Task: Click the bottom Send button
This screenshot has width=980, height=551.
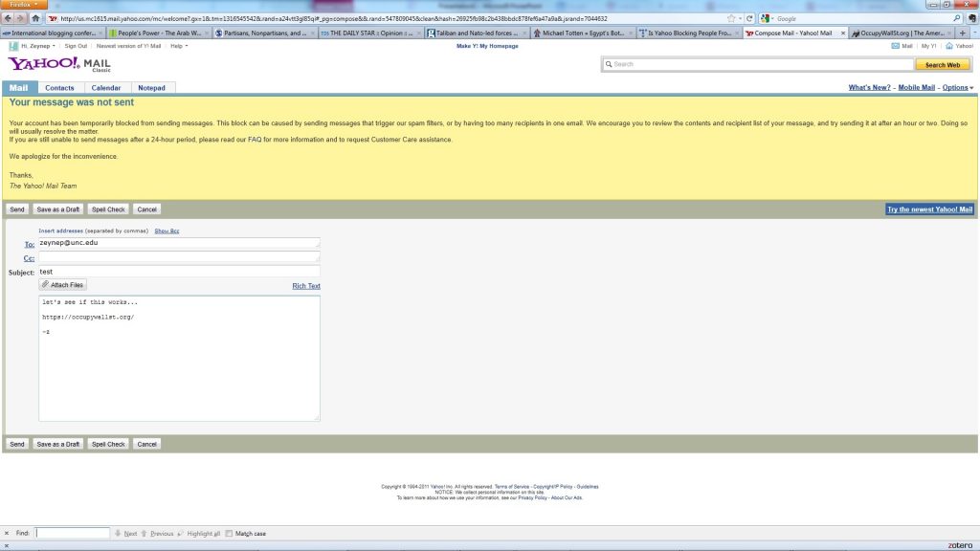Action: click(17, 444)
